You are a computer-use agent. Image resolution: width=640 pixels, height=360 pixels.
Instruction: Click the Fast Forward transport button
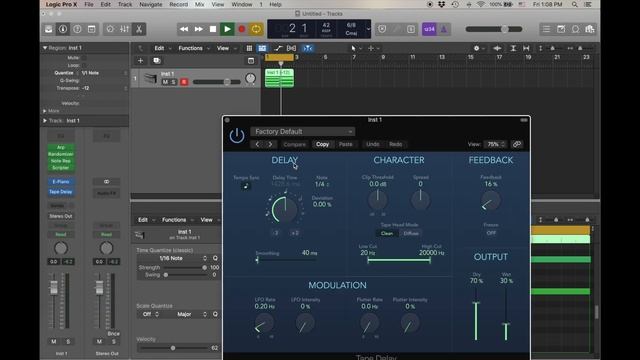tap(198, 29)
